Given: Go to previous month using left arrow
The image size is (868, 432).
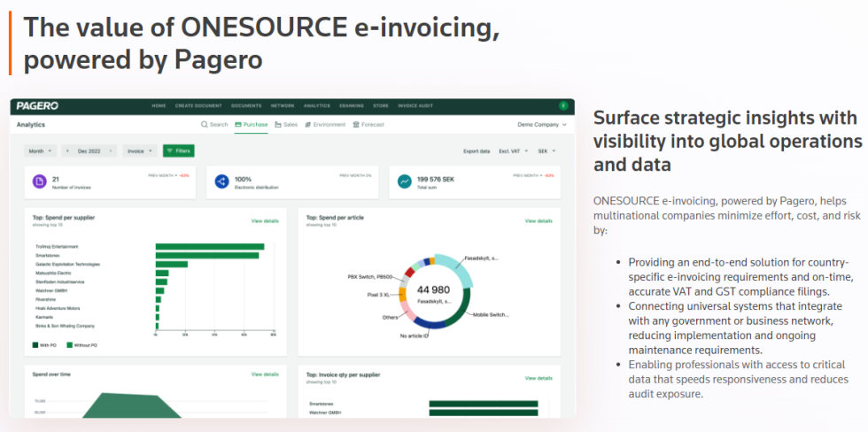Looking at the screenshot, I should pyautogui.click(x=68, y=151).
